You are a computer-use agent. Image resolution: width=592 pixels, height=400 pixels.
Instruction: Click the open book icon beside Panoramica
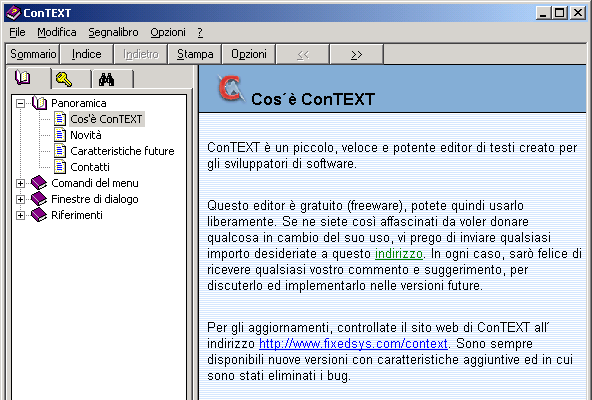click(39, 103)
